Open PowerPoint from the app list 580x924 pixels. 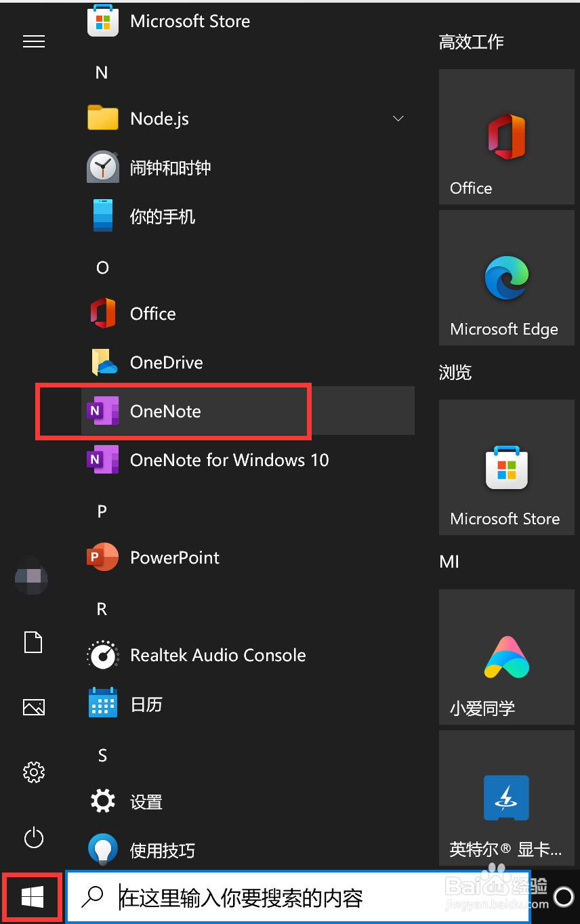[248, 558]
